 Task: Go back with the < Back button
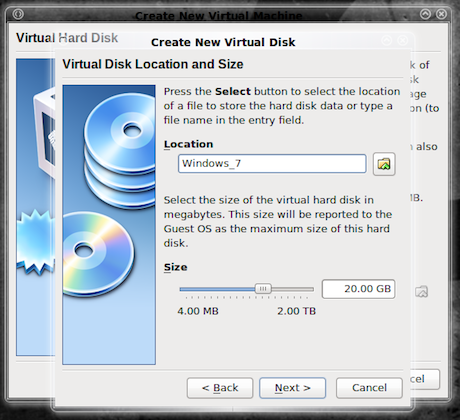click(220, 388)
